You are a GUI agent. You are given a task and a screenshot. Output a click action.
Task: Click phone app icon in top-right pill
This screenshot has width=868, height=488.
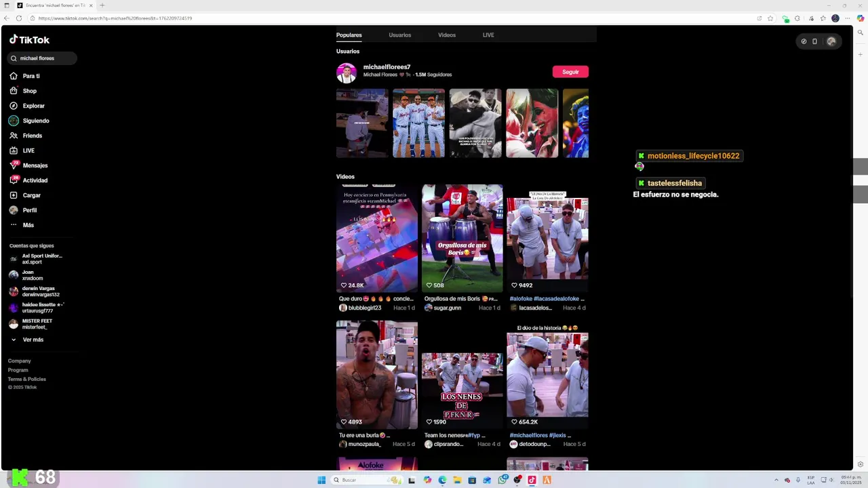(814, 41)
